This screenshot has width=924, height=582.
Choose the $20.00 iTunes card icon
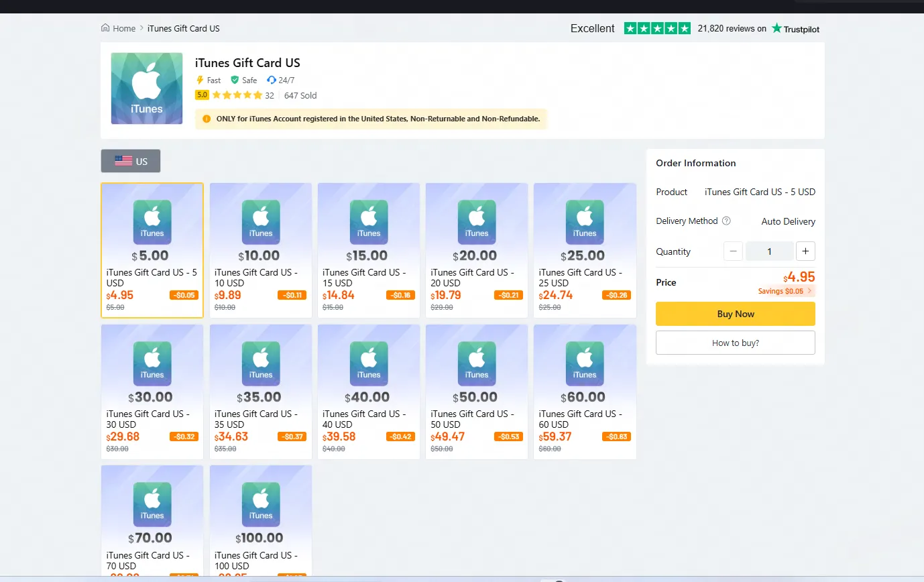(x=477, y=222)
